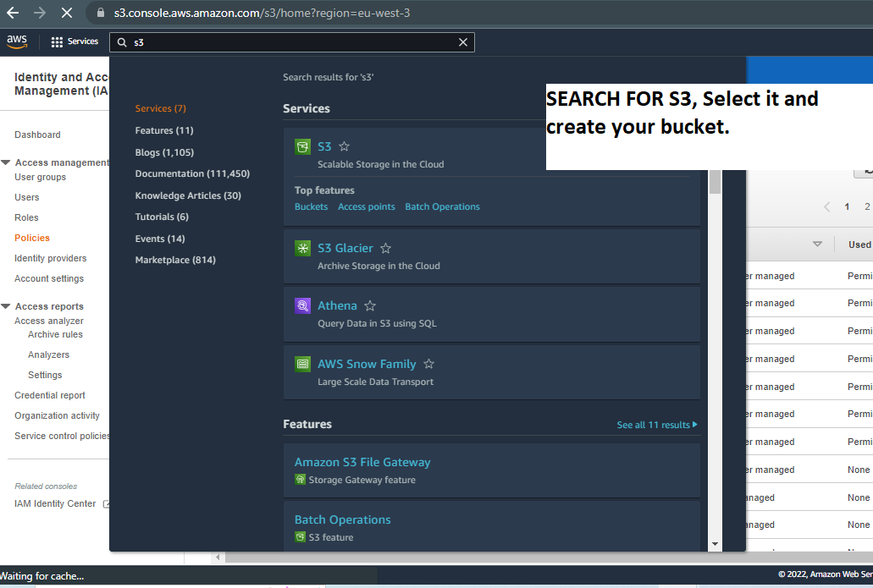Open Batch Operations S3 feature result
Image resolution: width=873 pixels, height=588 pixels.
pos(342,519)
